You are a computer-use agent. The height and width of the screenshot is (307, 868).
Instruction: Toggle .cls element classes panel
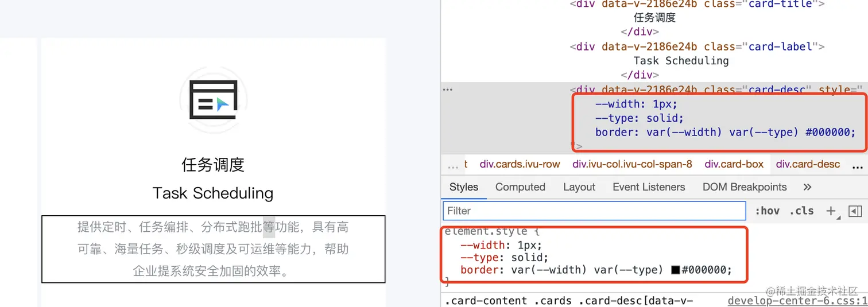801,211
